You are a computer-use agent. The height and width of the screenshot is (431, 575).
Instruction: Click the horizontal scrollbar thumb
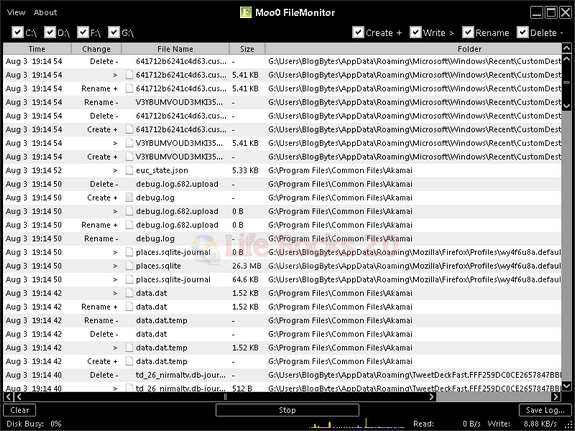point(225,397)
